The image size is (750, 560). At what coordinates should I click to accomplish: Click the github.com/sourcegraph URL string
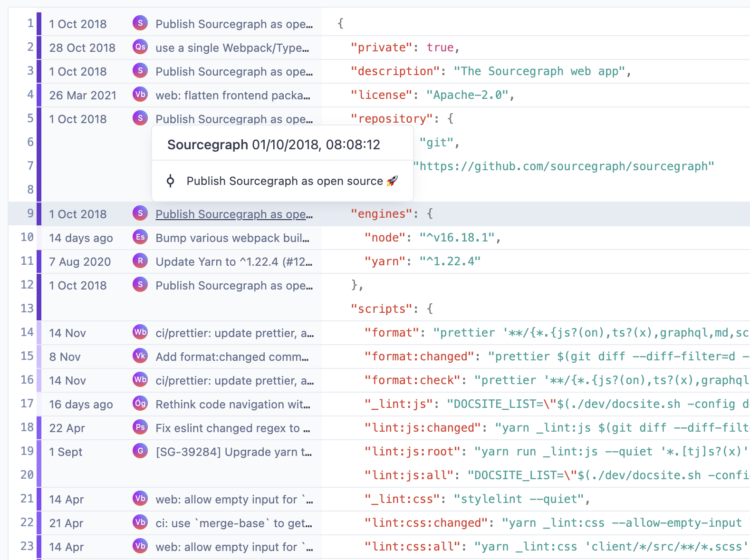(x=564, y=166)
